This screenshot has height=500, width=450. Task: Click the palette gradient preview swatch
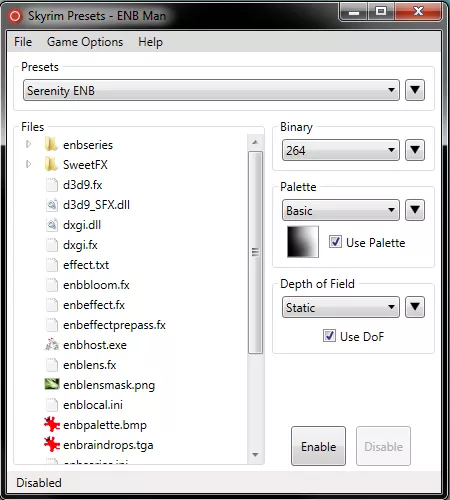pos(303,242)
